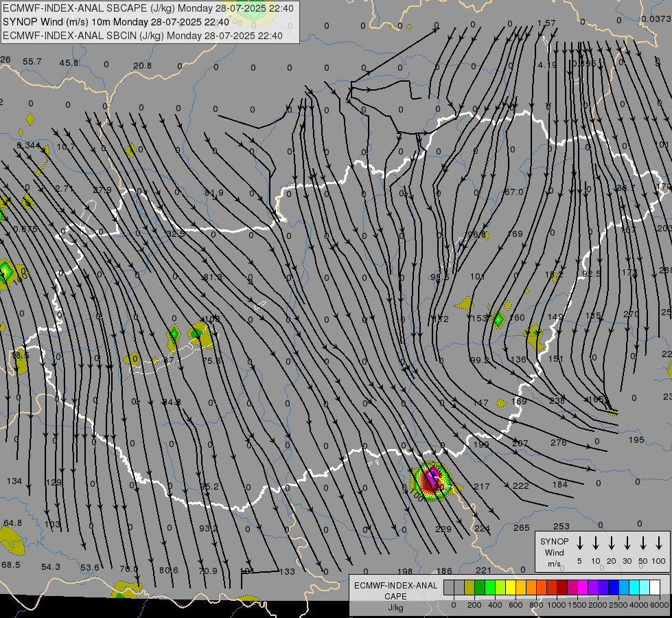Click the 50 m/s wind arrow symbol
This screenshot has height=618, width=672.
[x=643, y=543]
